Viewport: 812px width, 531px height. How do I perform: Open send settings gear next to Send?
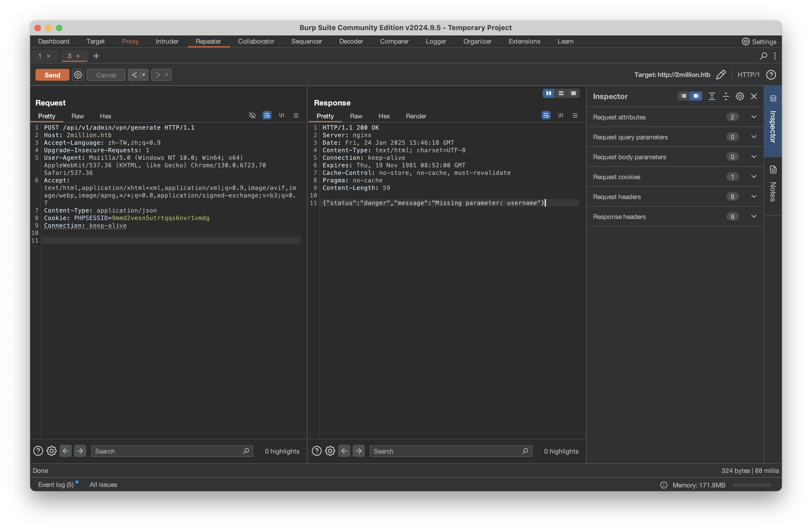pos(78,75)
